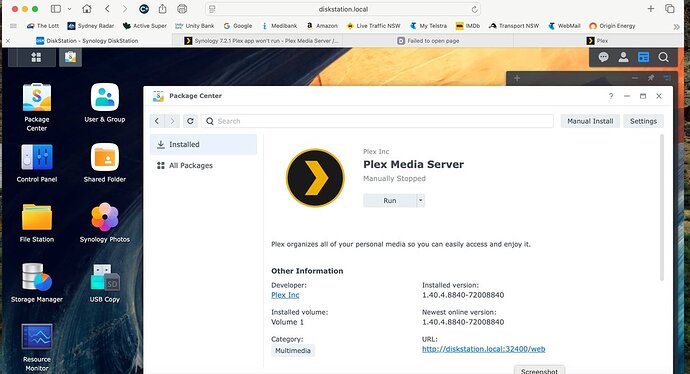Click Package Center vertical scrollbar
690x374 pixels.
pyautogui.click(x=661, y=208)
